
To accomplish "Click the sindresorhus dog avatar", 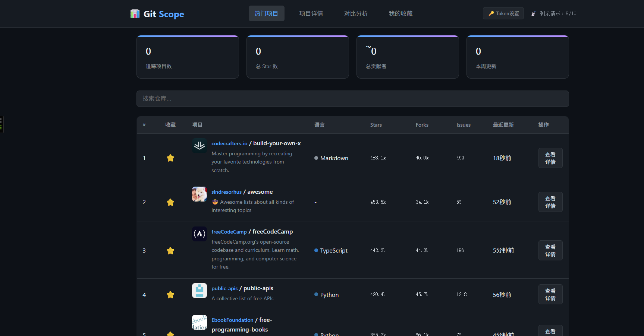I will point(199,194).
